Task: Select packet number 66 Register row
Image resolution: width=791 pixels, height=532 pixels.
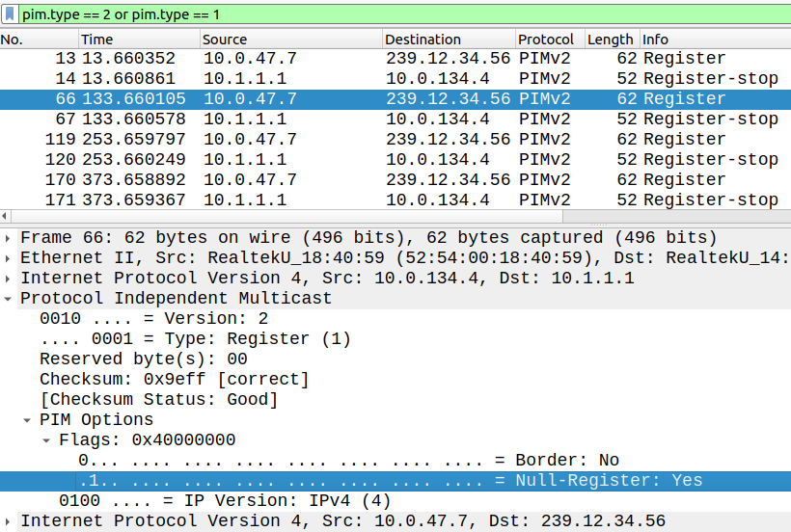Action: tap(395, 98)
